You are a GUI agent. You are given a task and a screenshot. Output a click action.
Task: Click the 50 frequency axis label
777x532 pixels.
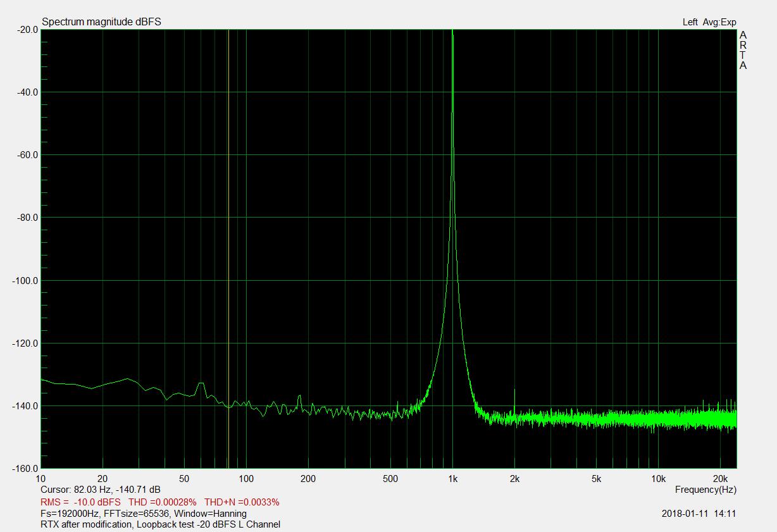[x=185, y=479]
